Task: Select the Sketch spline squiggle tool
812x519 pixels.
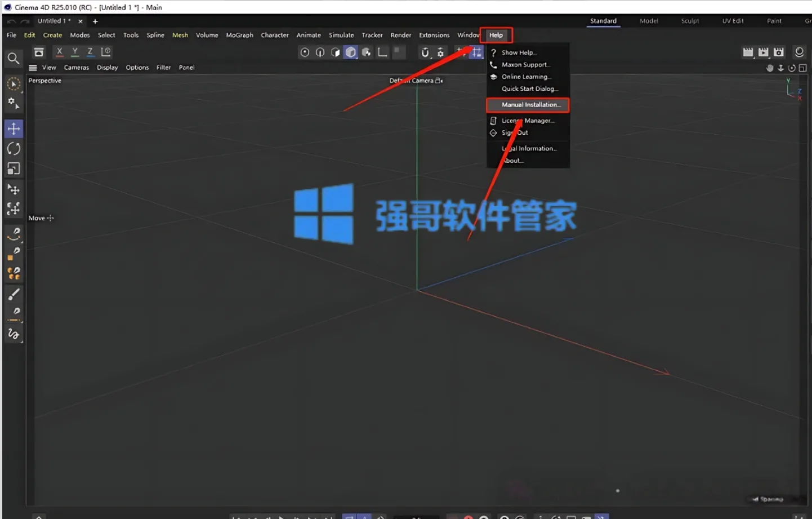Action: tap(14, 334)
